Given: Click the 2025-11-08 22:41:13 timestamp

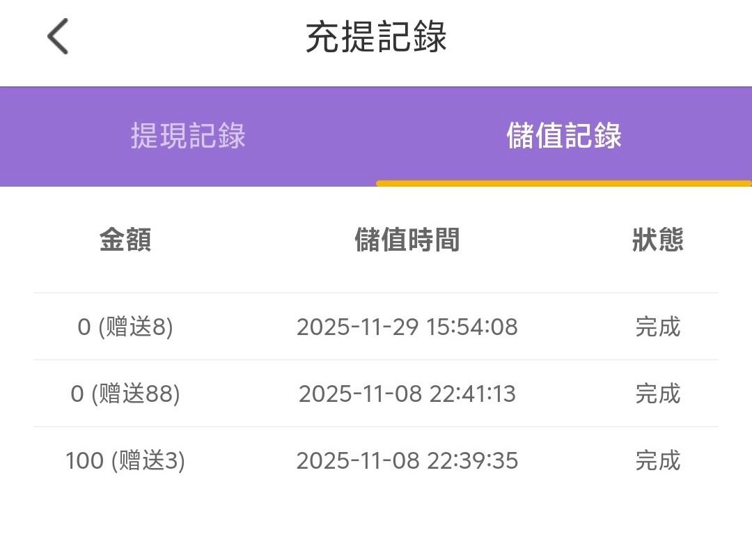Looking at the screenshot, I should tap(407, 394).
